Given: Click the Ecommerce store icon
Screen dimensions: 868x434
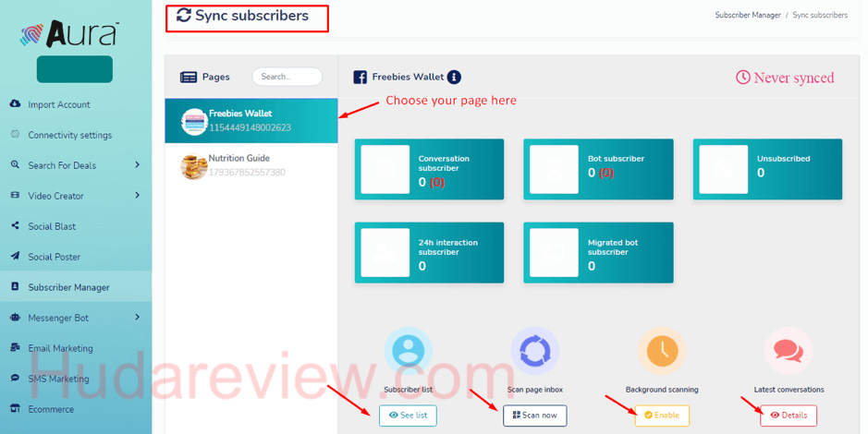Looking at the screenshot, I should [x=16, y=408].
